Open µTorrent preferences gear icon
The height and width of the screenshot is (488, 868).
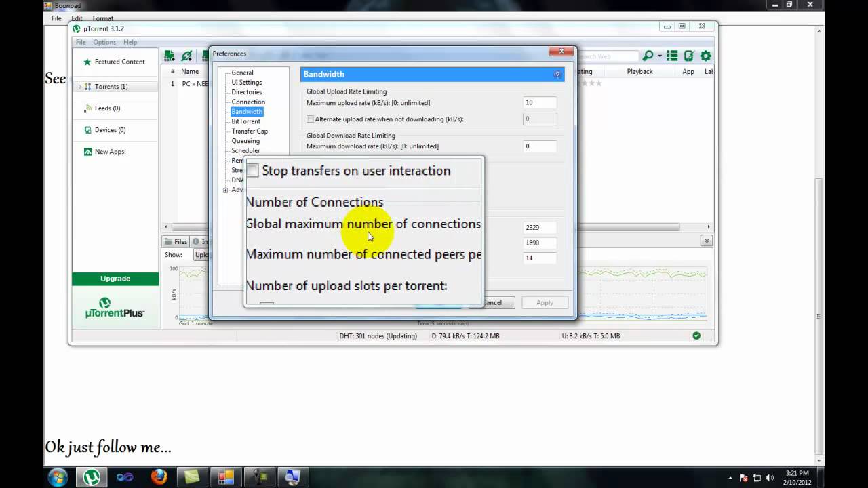coord(706,56)
